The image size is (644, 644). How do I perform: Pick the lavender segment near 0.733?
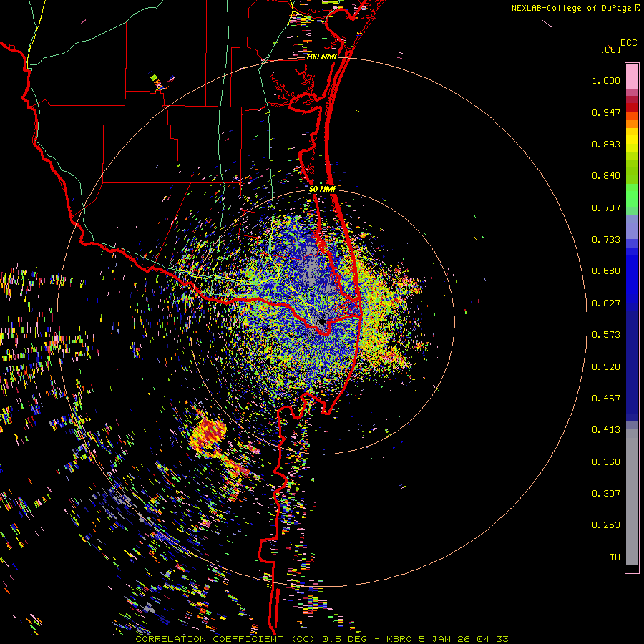pos(632,227)
